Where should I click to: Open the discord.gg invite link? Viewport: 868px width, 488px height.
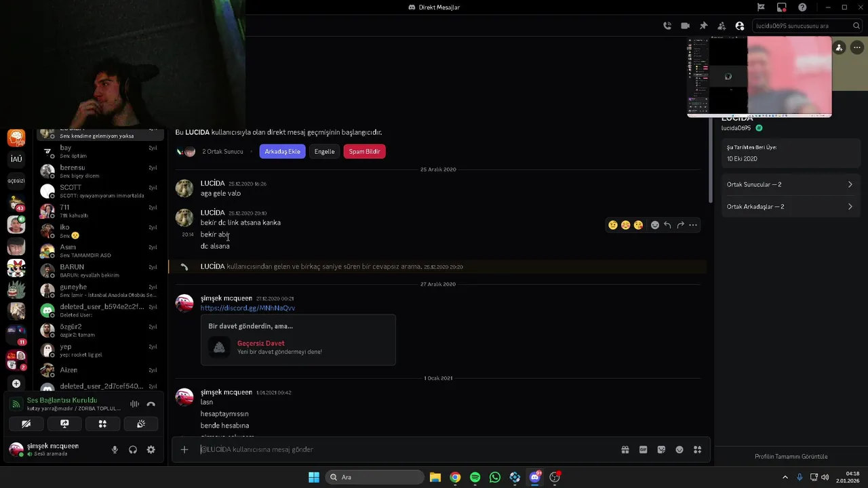pyautogui.click(x=248, y=308)
